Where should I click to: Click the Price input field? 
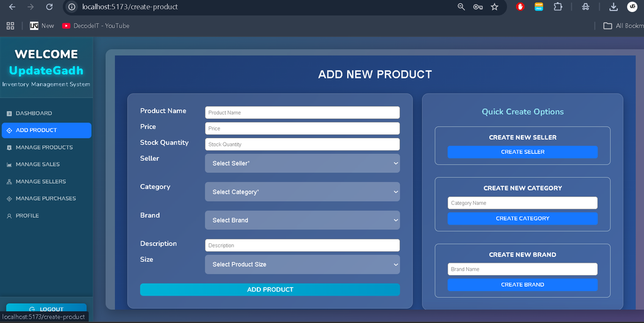click(303, 128)
